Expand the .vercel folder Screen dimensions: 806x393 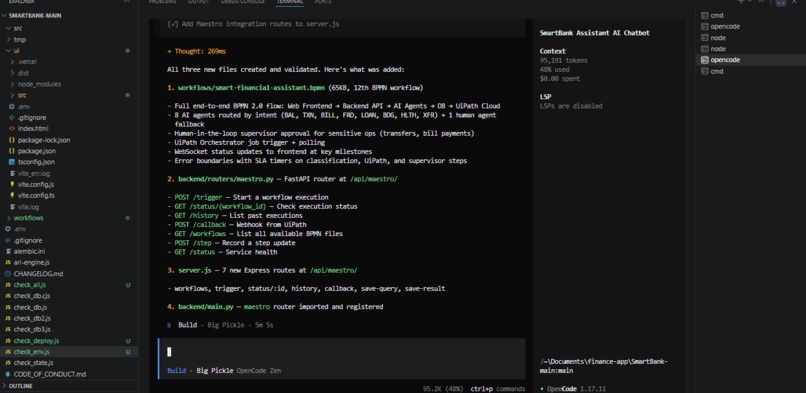coord(27,62)
